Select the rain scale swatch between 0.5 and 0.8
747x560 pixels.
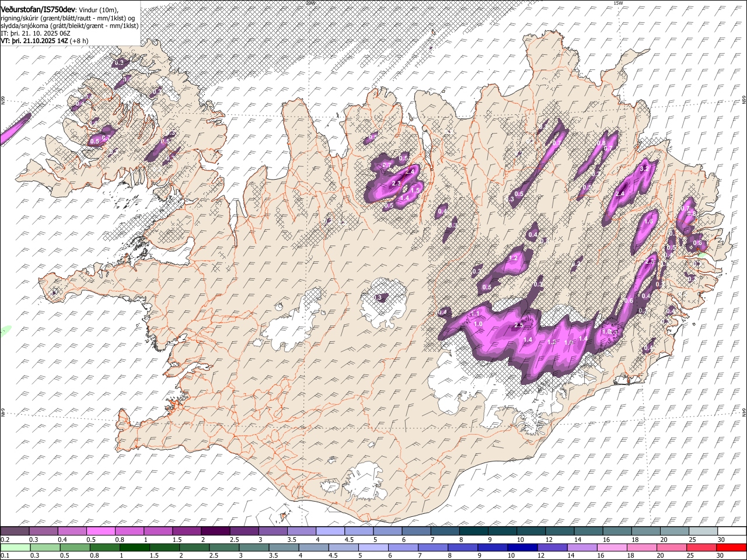coord(75,547)
